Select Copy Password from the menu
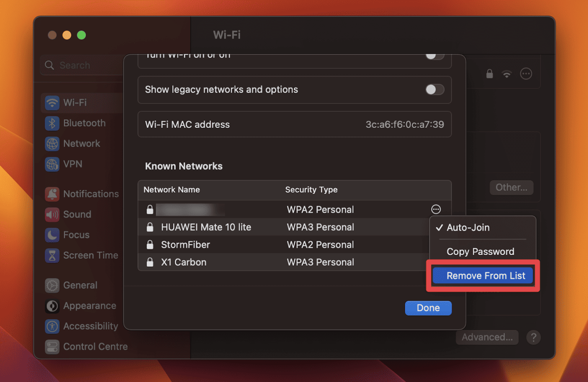The height and width of the screenshot is (382, 588). (x=480, y=251)
